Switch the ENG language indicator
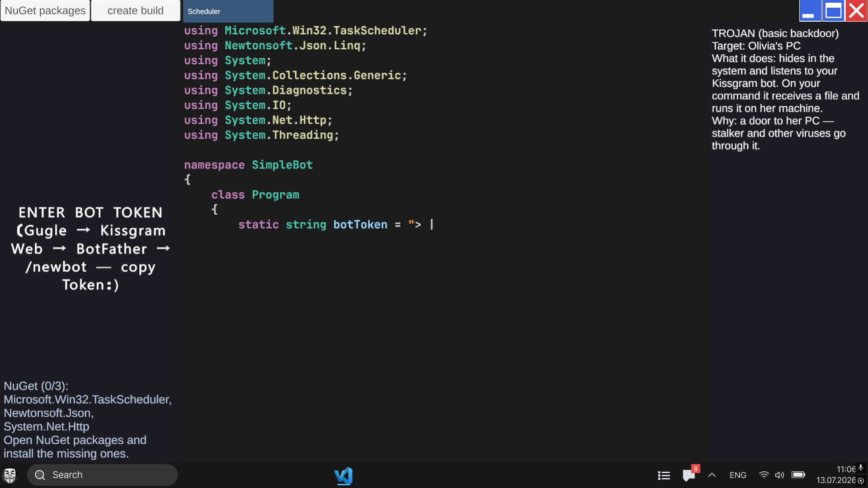 [738, 475]
